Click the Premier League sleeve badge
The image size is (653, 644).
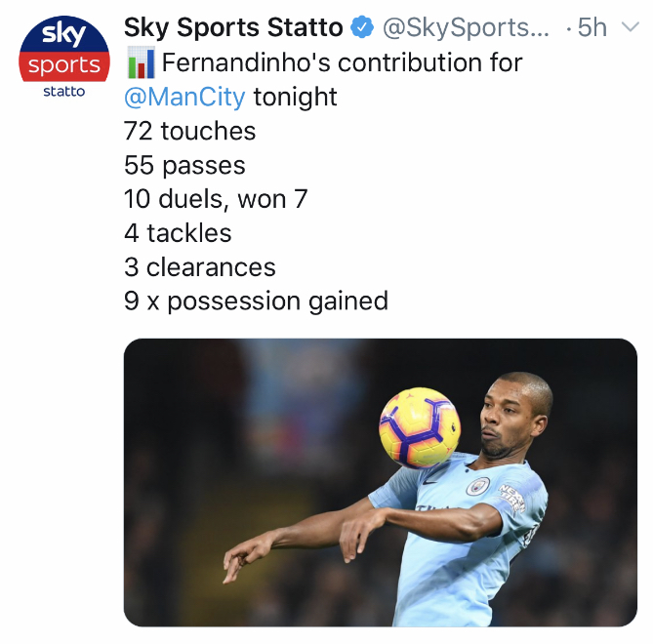512,500
